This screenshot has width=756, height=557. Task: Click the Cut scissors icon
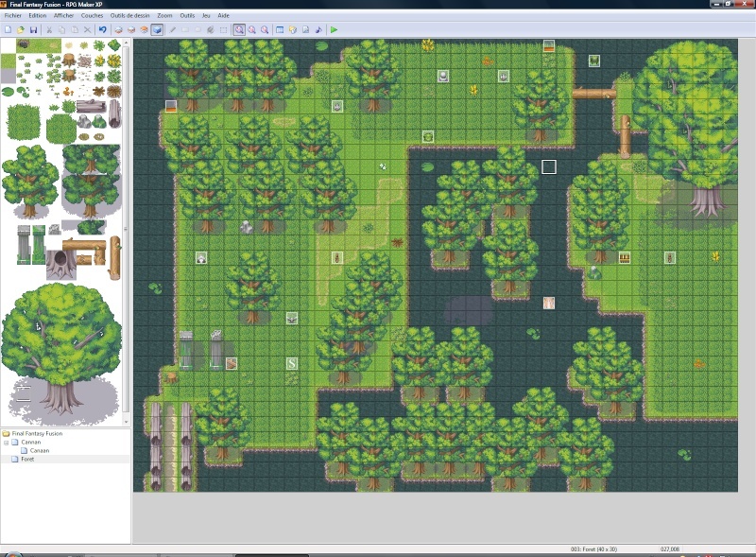[x=49, y=30]
